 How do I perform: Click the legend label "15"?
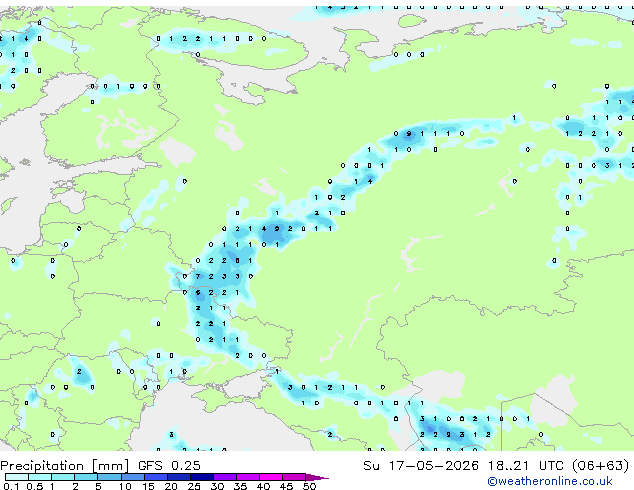pyautogui.click(x=148, y=486)
